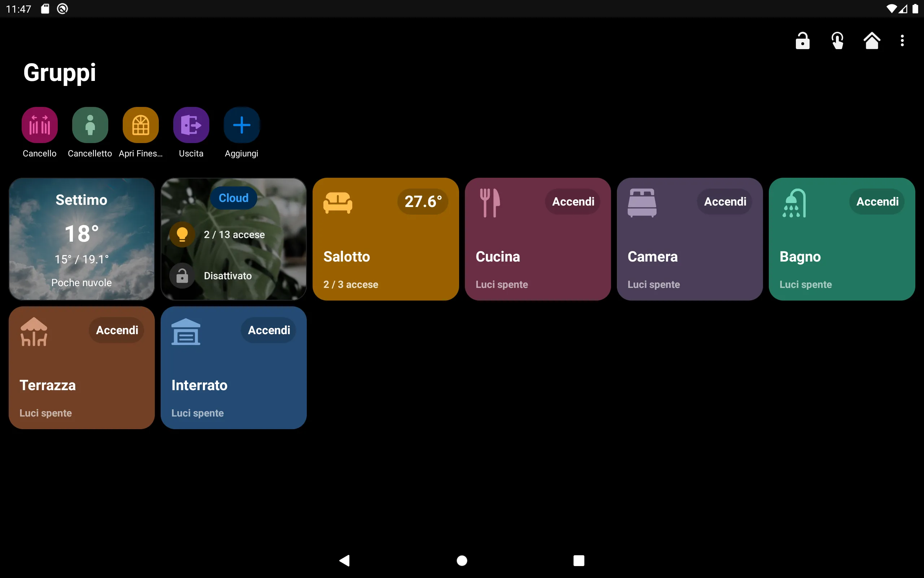This screenshot has height=578, width=924.
Task: Tap '2 / 3 accese' on Salotto card
Action: click(350, 284)
